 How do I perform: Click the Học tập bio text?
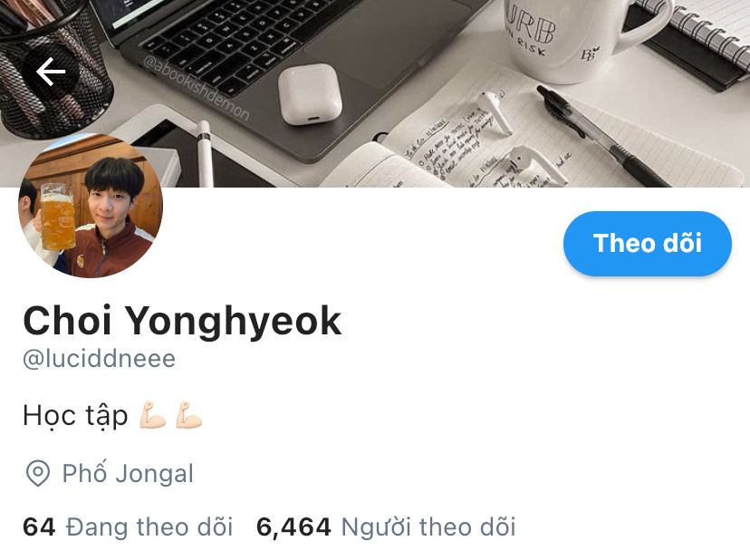pos(75,415)
